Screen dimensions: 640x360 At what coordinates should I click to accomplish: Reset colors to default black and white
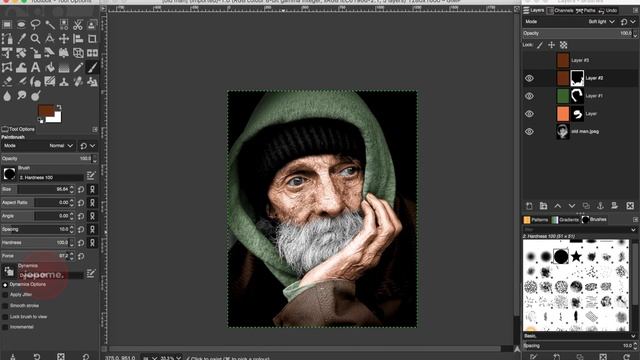tap(40, 120)
